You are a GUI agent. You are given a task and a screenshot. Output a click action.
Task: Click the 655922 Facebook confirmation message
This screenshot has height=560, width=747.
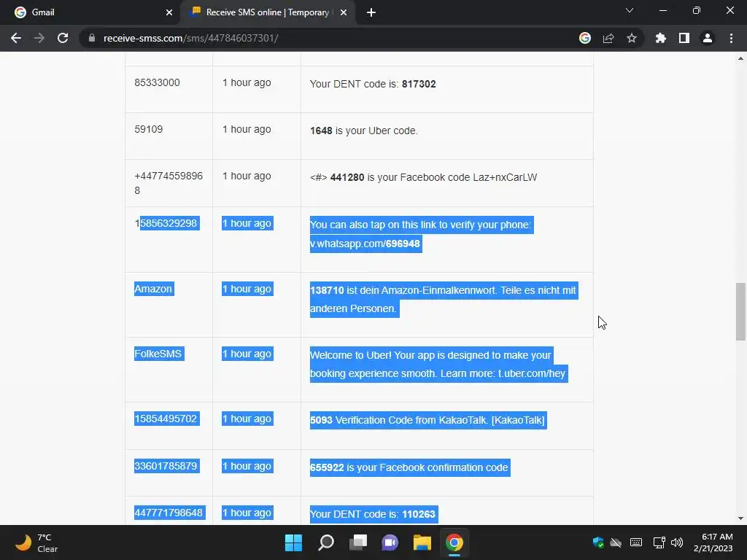tap(409, 467)
